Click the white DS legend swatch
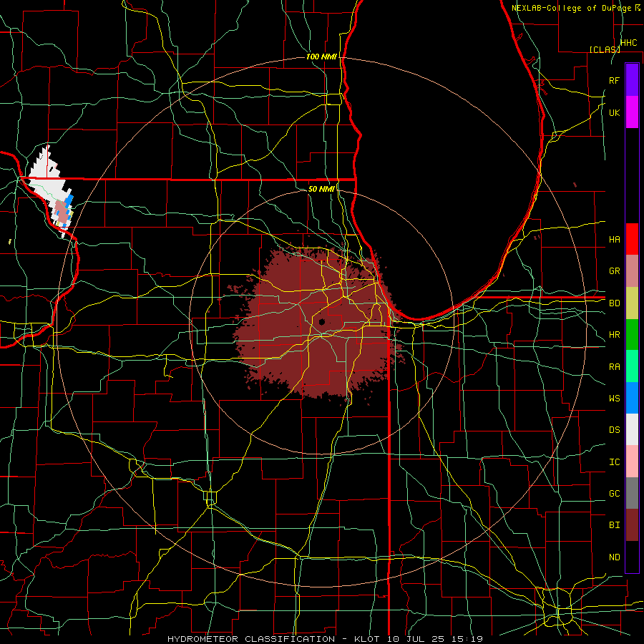Image resolution: width=644 pixels, height=644 pixels. coord(632,429)
